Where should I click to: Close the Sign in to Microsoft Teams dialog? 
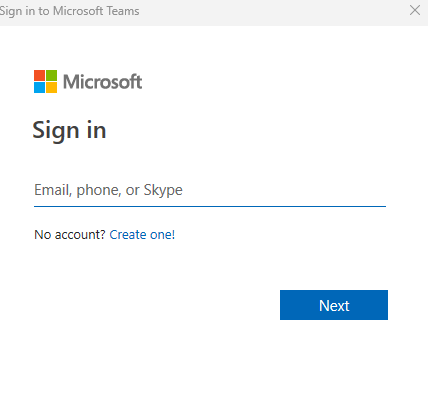(415, 10)
